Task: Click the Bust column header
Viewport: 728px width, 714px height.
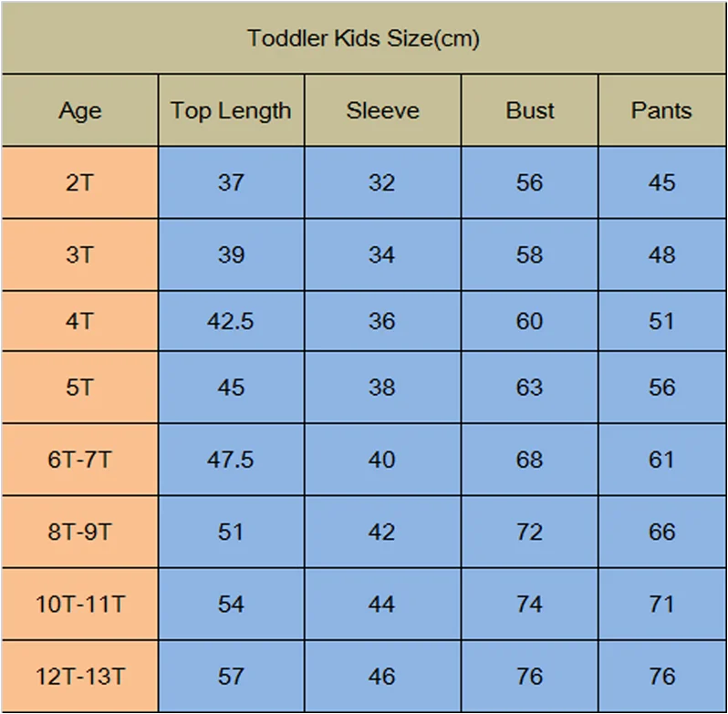Action: pyautogui.click(x=530, y=110)
